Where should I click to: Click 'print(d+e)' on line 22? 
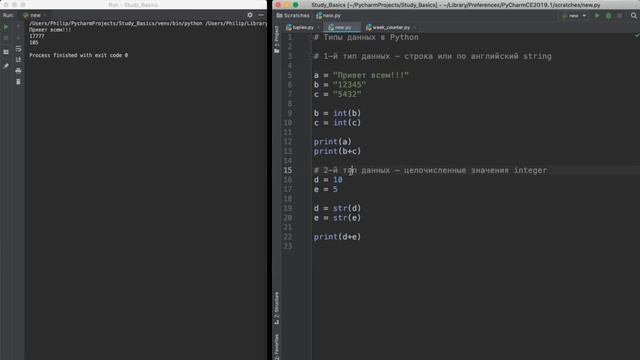pos(338,237)
